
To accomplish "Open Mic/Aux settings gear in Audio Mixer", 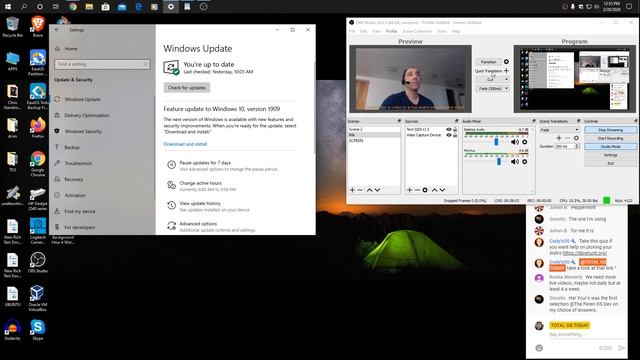I will 525,162.
